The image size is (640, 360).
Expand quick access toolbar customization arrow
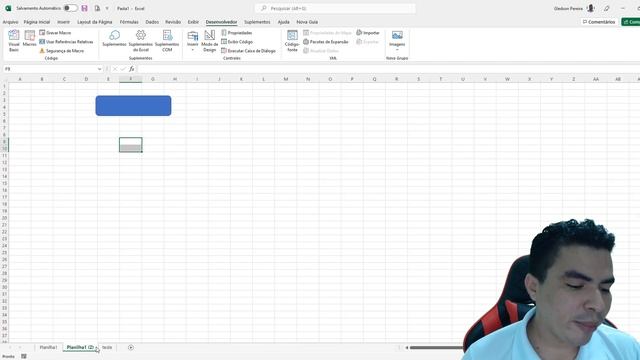pyautogui.click(x=107, y=8)
